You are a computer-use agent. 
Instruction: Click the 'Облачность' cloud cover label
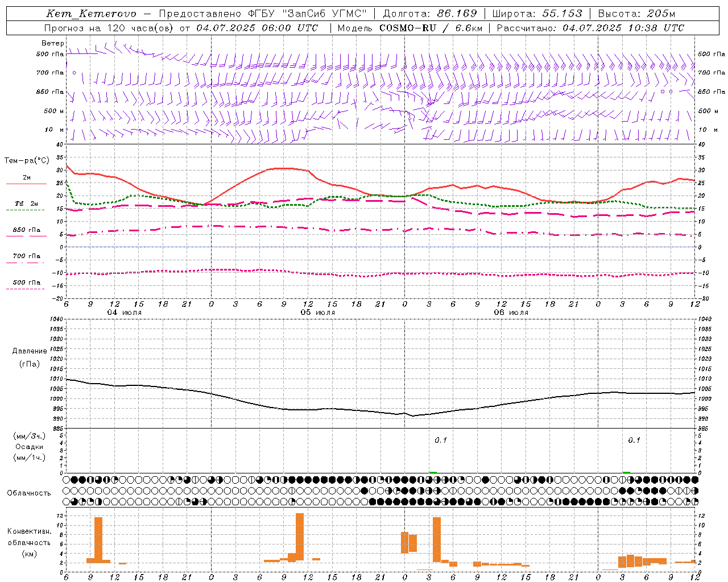coord(29,493)
